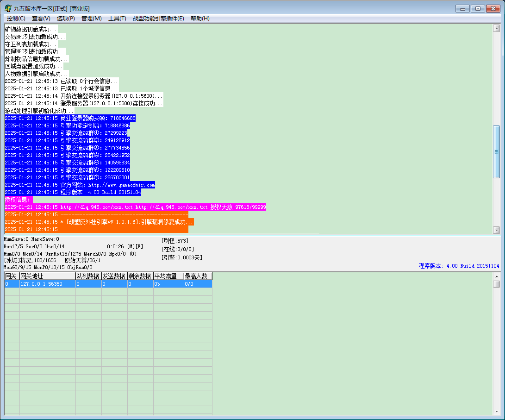Click log scrollbar up arrow
The image size is (505, 420).
click(x=496, y=28)
